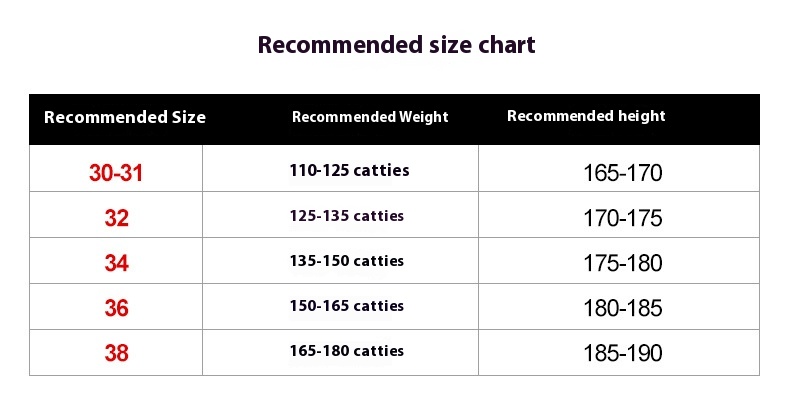Select the Recommended Weight column header
The image size is (790, 414).
click(x=370, y=117)
